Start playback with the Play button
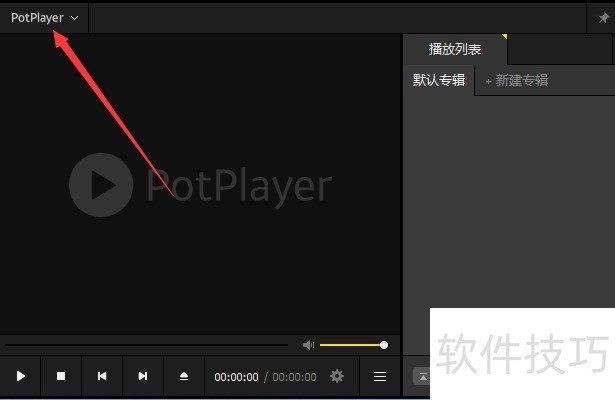The height and width of the screenshot is (400, 615). (x=21, y=376)
